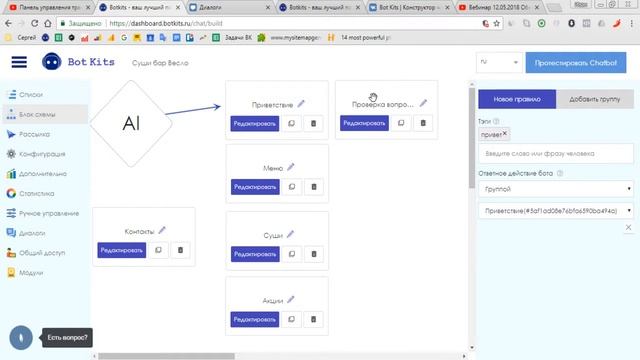Rename the Суши group pencil icon

290,234
